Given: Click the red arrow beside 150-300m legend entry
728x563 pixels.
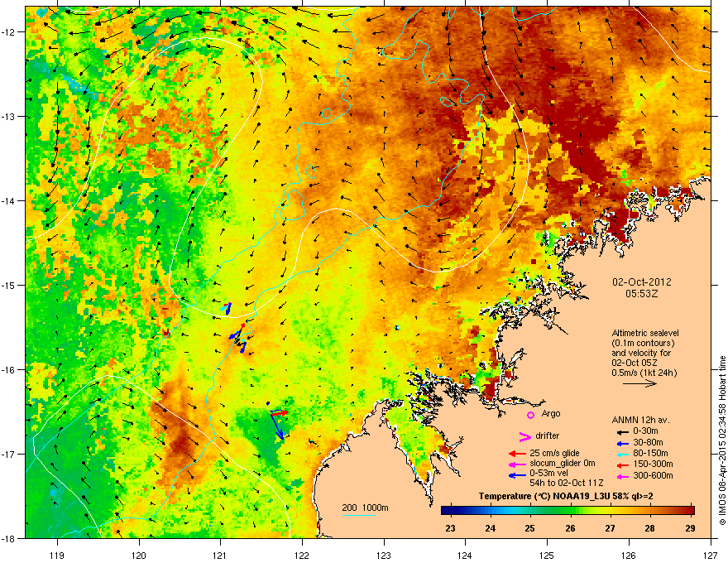Looking at the screenshot, I should (x=622, y=465).
